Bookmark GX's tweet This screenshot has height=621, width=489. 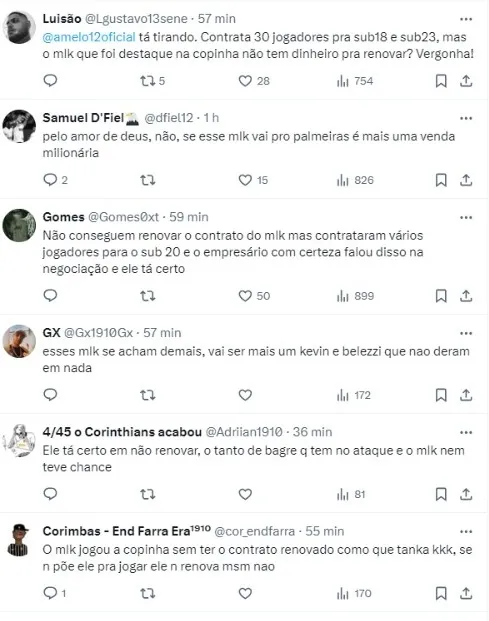[441, 395]
